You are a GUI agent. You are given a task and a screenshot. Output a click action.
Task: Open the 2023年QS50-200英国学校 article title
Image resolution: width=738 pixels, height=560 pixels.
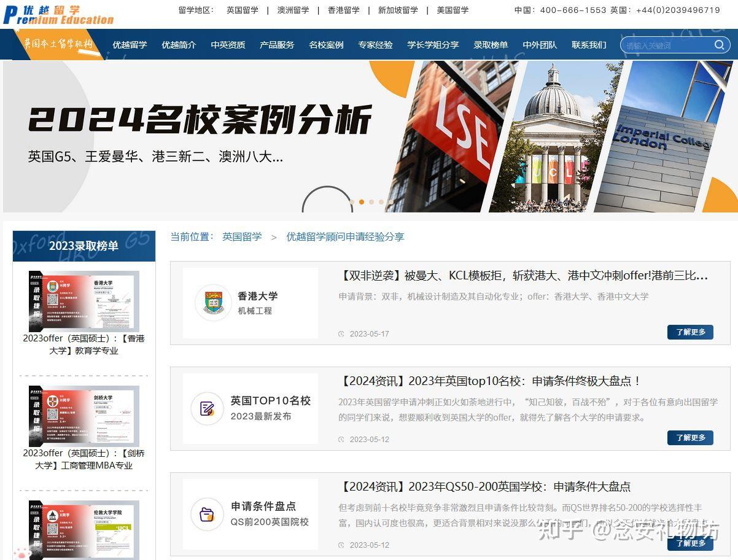pos(484,486)
